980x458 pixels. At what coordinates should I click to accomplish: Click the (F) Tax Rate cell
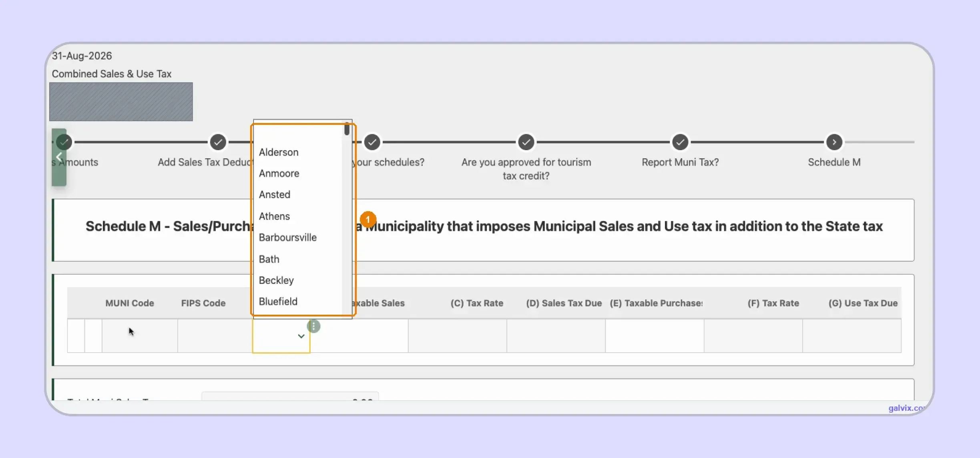[x=753, y=336]
